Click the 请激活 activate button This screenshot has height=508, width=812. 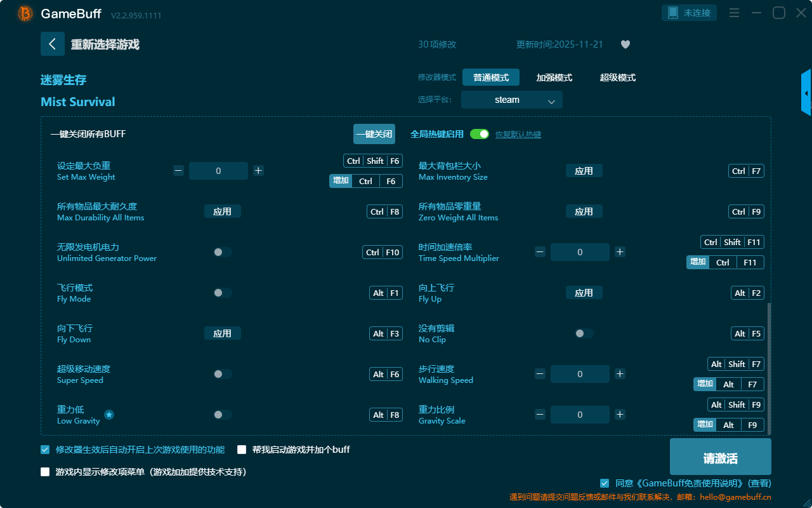click(720, 457)
